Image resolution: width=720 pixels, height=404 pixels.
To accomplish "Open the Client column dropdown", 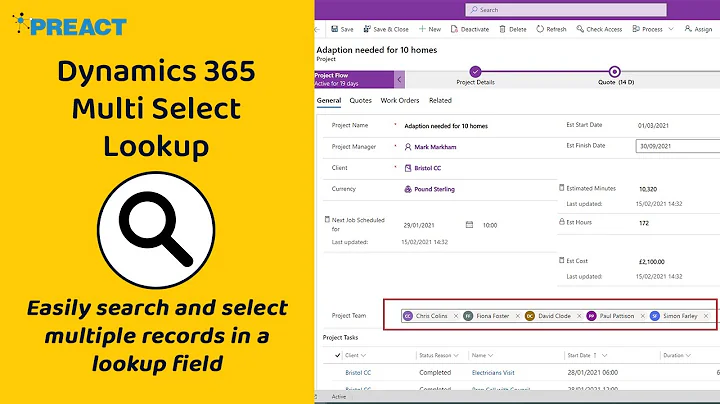I will click(x=363, y=355).
